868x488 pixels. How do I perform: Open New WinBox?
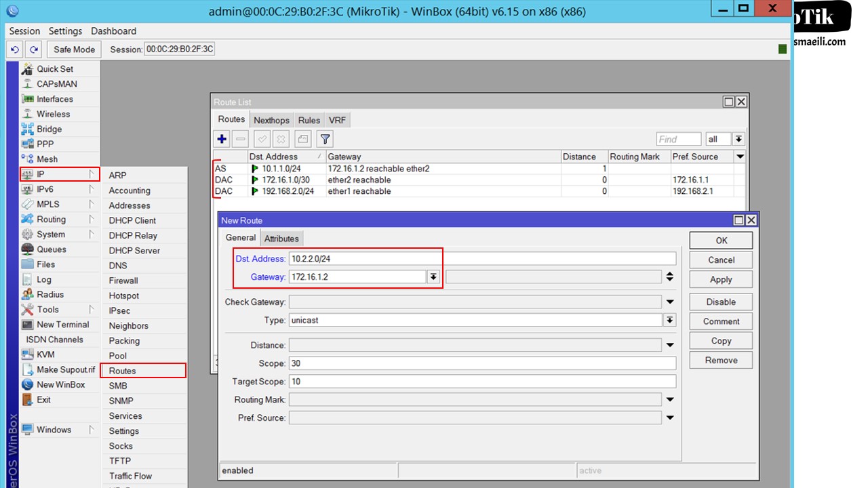coord(60,384)
